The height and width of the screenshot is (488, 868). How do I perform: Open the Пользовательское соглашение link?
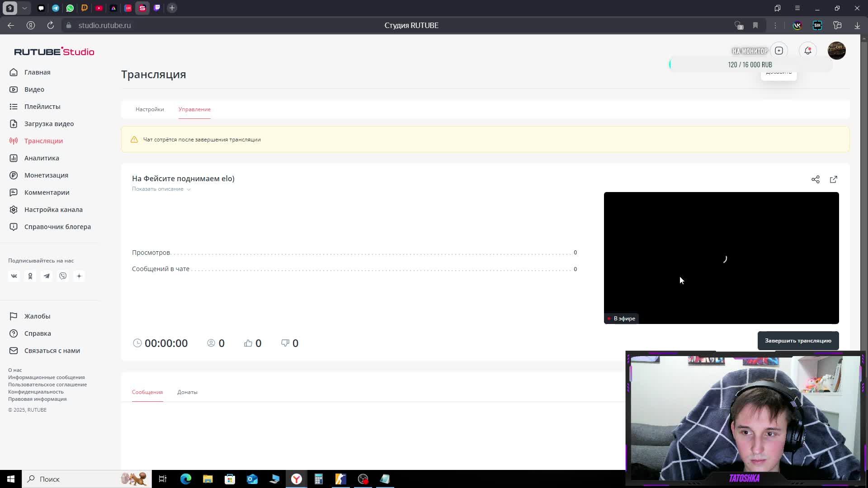pos(47,385)
